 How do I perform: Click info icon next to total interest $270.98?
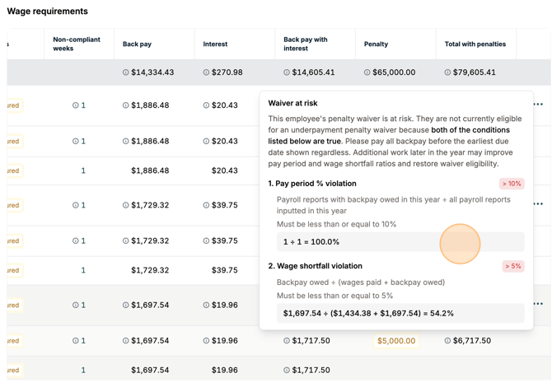[206, 72]
